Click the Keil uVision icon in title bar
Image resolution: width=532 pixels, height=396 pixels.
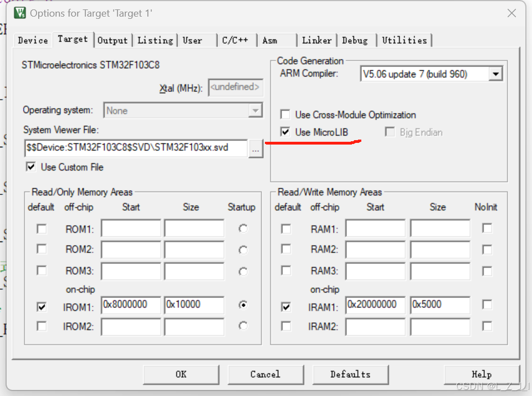(x=20, y=13)
